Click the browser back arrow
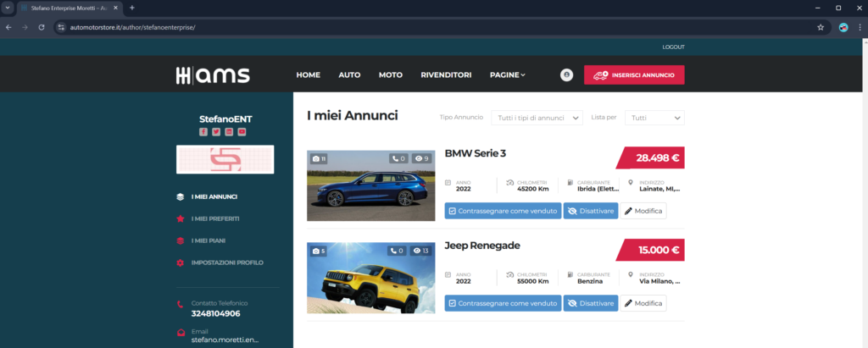The height and width of the screenshot is (348, 868). coord(8,27)
